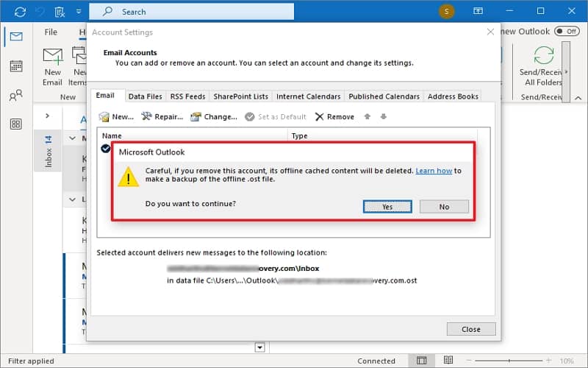The width and height of the screenshot is (588, 368).
Task: Open the ribbon display options icon
Action: point(478,11)
